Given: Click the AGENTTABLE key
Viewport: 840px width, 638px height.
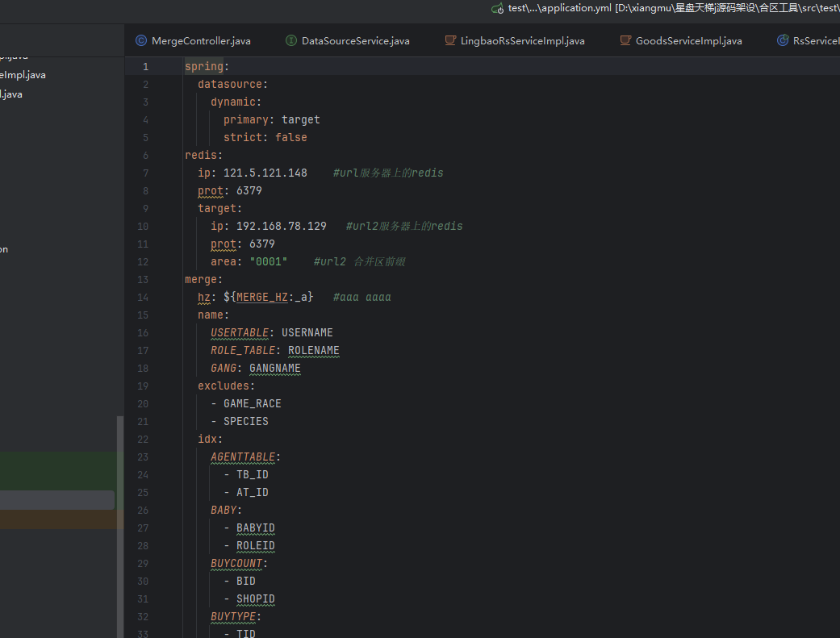Looking at the screenshot, I should point(243,457).
